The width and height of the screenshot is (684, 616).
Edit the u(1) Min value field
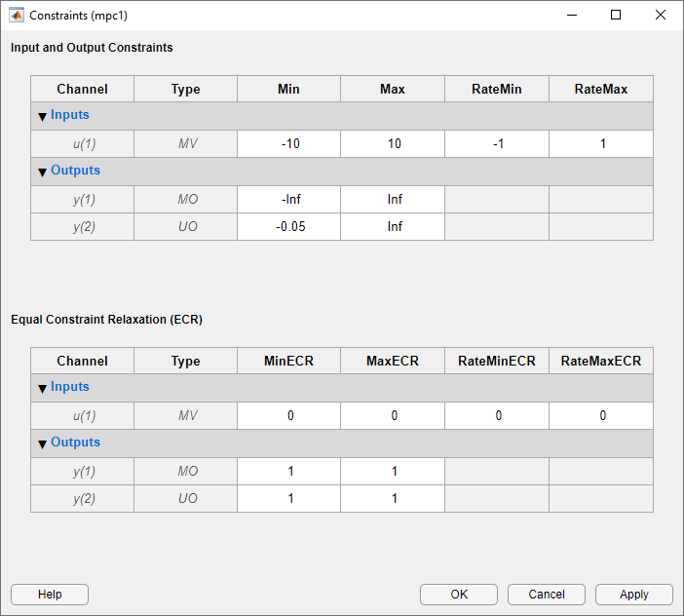tap(289, 143)
